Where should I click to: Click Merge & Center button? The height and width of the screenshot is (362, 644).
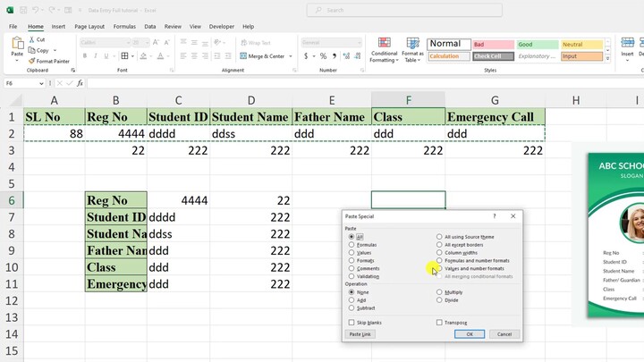click(x=262, y=55)
